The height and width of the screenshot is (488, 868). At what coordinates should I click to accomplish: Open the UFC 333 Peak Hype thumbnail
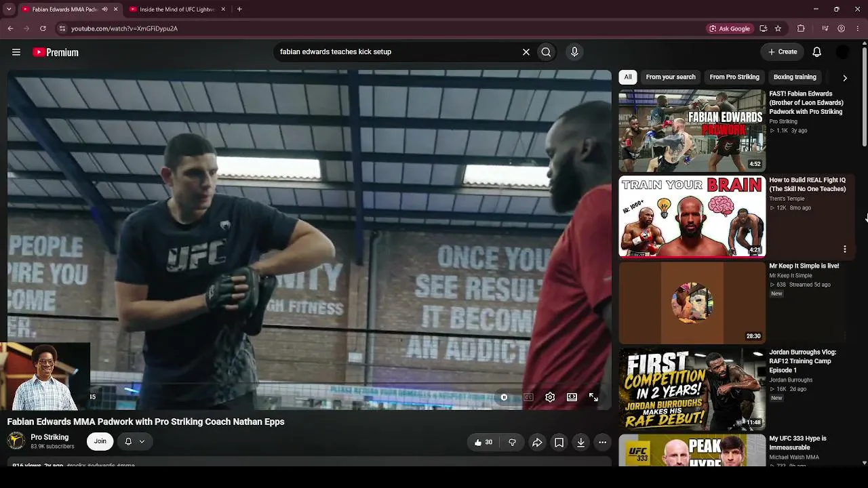[x=692, y=450]
